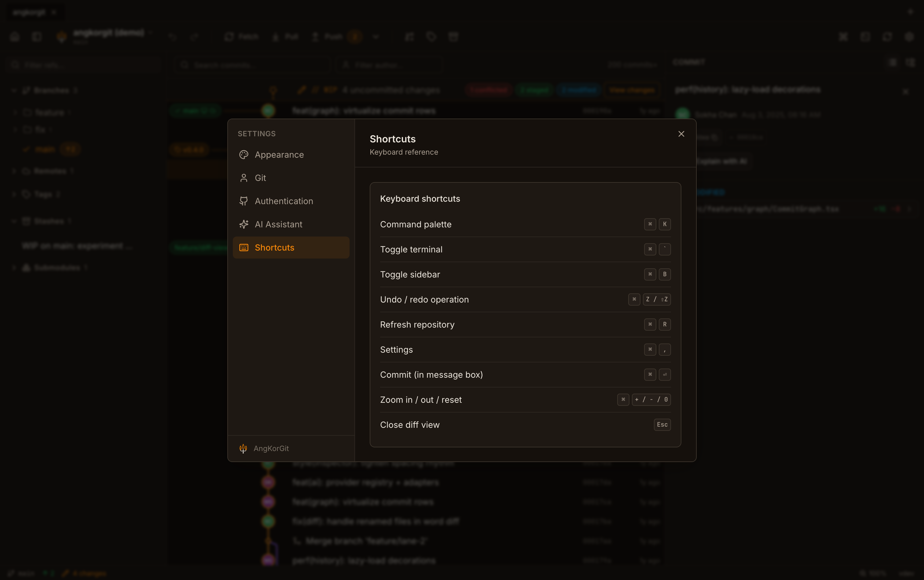This screenshot has height=580, width=924.
Task: Click the "Settings" shortcut row label
Action: (x=396, y=350)
